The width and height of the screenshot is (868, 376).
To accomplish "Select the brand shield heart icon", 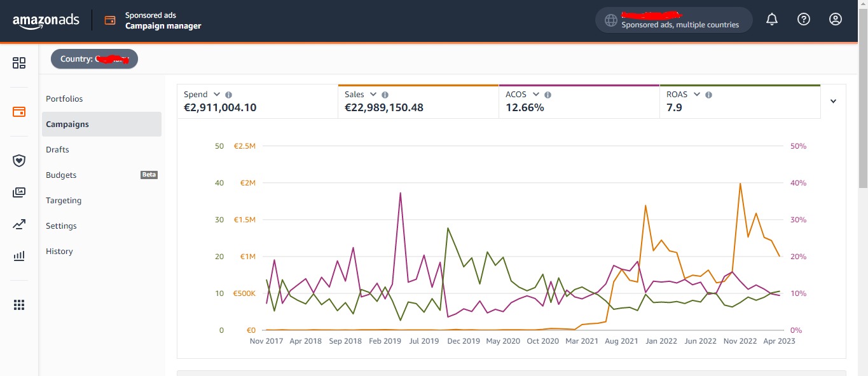I will coord(19,161).
